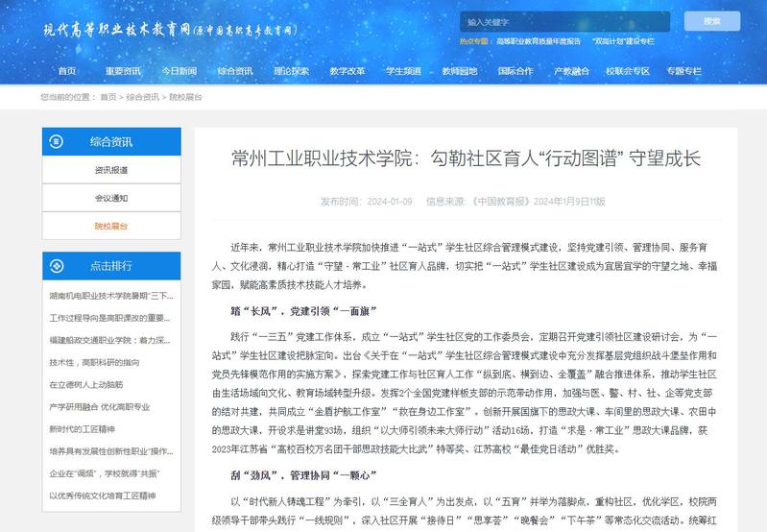
Task: Open 资讯报道 in the sidebar
Action: tap(110, 170)
